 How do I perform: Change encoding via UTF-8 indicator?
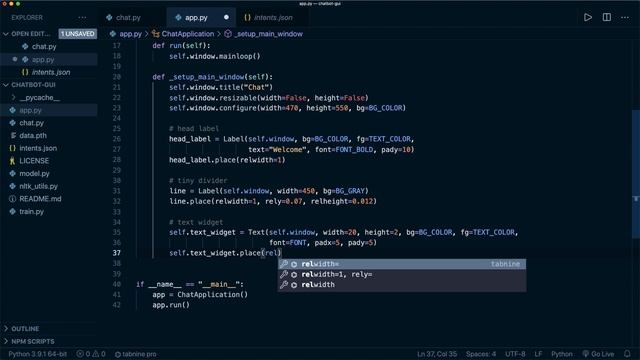pos(515,354)
